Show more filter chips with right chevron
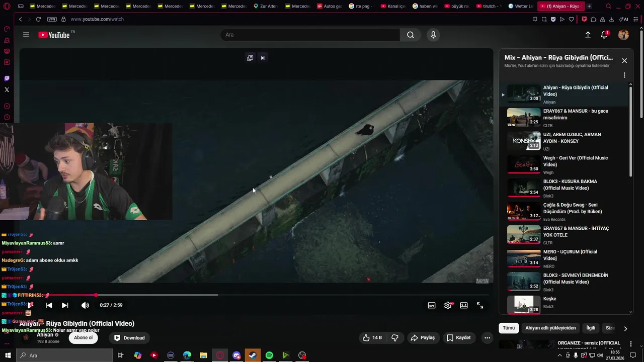644x362 pixels. (625, 328)
